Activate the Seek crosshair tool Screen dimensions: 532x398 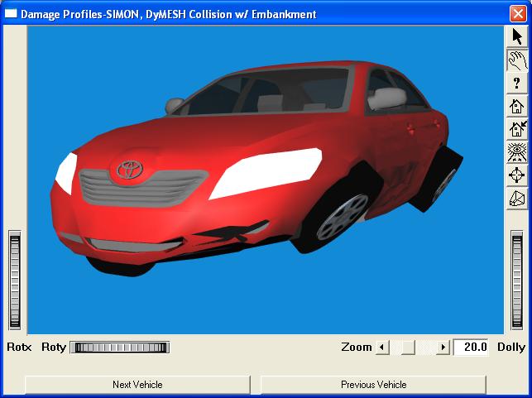coord(517,175)
